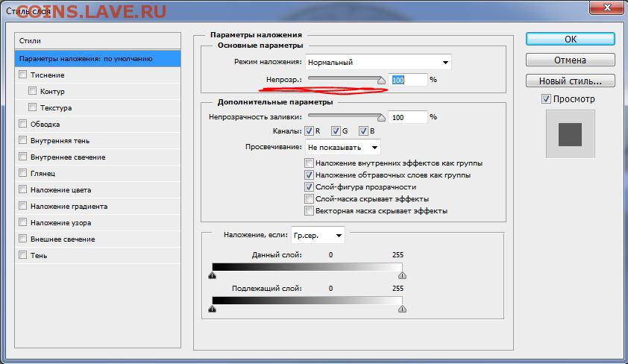Uncheck the B channel checkbox
The image size is (628, 364).
pyautogui.click(x=363, y=131)
